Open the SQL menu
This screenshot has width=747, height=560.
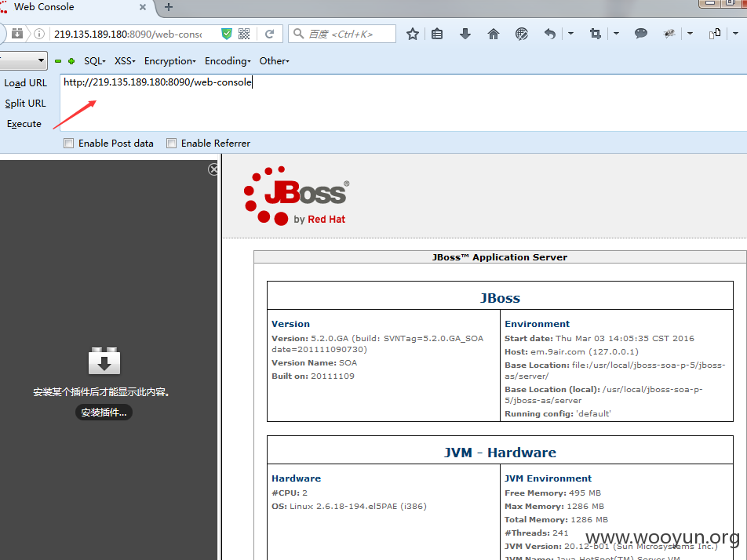tap(95, 61)
